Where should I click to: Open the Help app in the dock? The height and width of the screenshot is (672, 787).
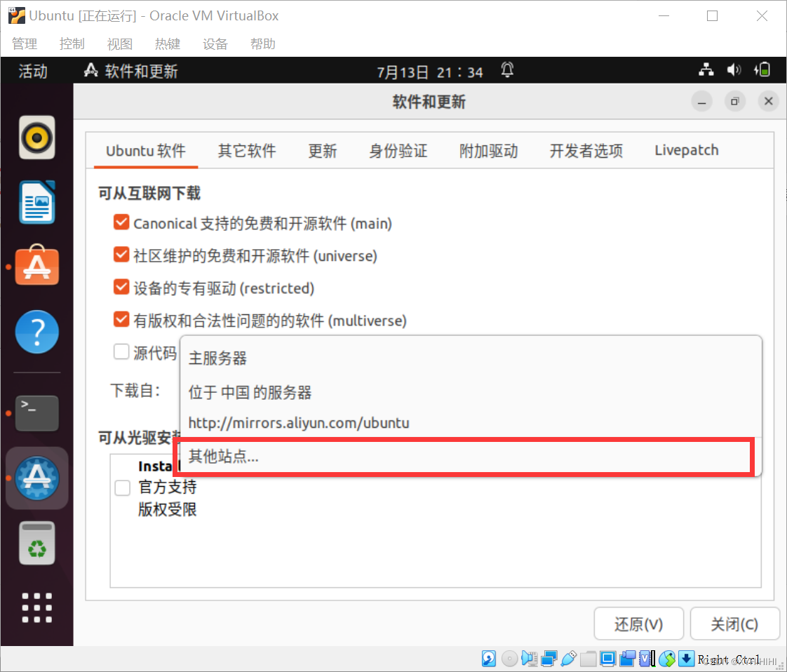pyautogui.click(x=36, y=332)
